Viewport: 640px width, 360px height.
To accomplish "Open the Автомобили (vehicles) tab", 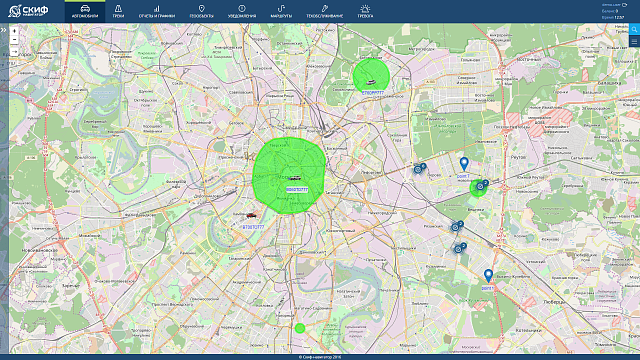I will click(85, 11).
